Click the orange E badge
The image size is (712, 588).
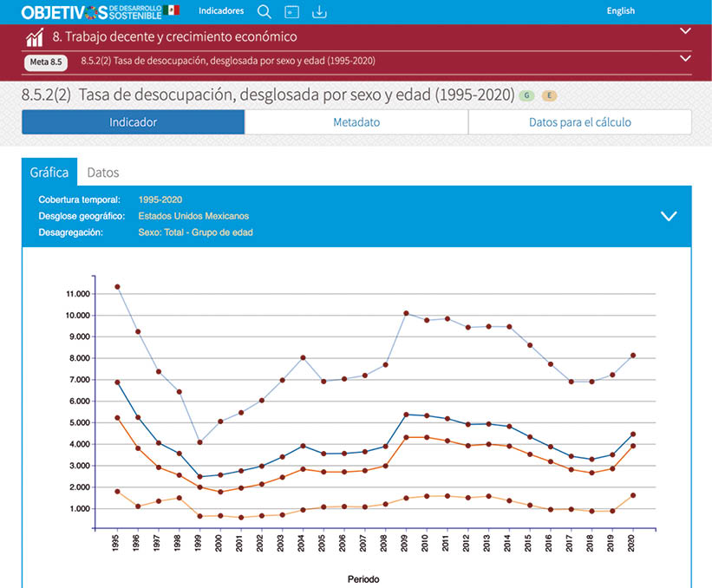coord(548,95)
